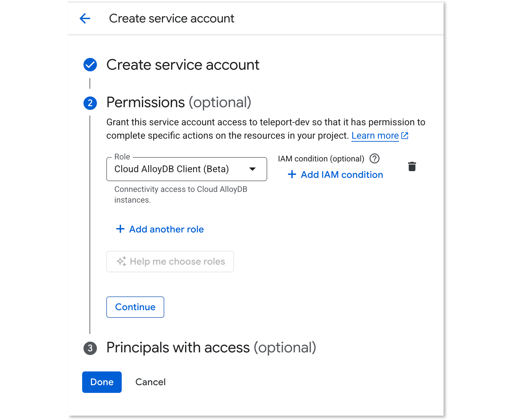The height and width of the screenshot is (420, 515).
Task: Click the plus icon beside Add another role
Action: [x=120, y=229]
